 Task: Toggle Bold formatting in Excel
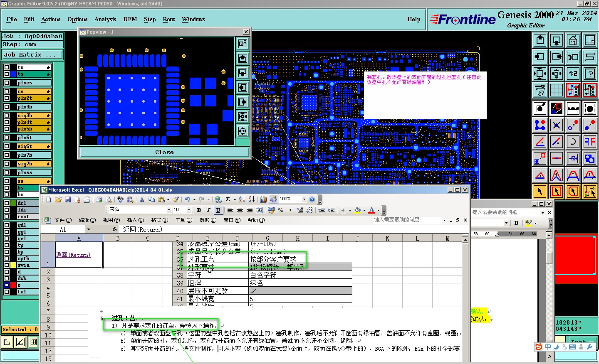coord(199,210)
